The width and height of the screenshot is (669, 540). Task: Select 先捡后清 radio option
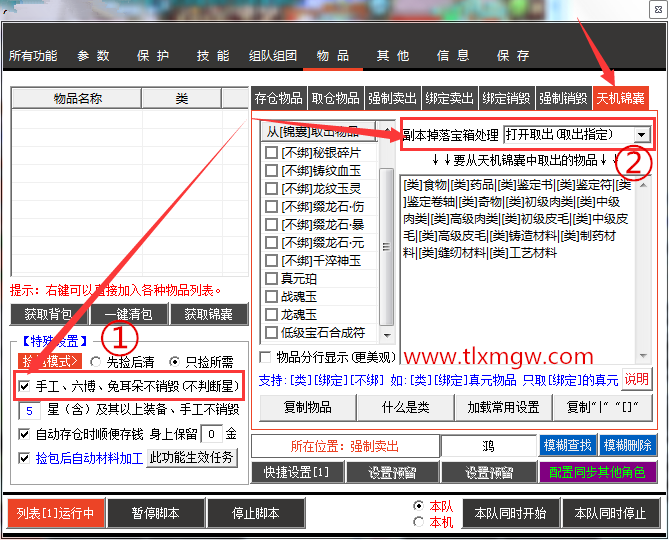tap(95, 362)
